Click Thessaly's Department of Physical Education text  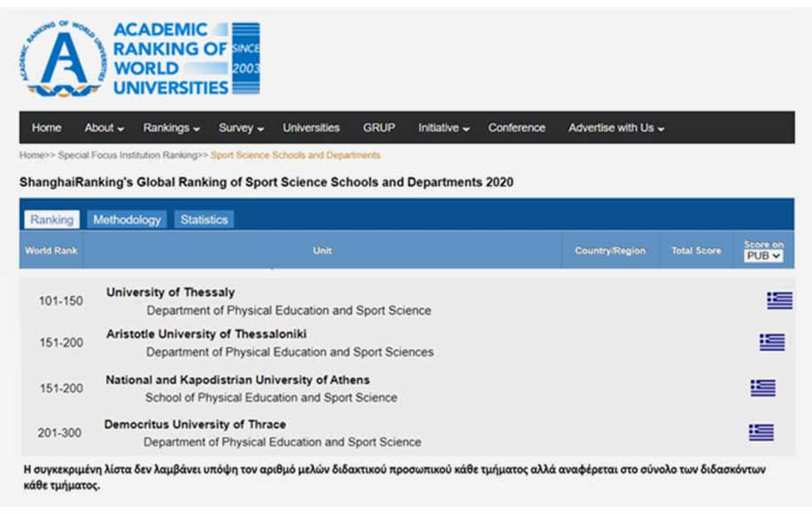point(289,310)
